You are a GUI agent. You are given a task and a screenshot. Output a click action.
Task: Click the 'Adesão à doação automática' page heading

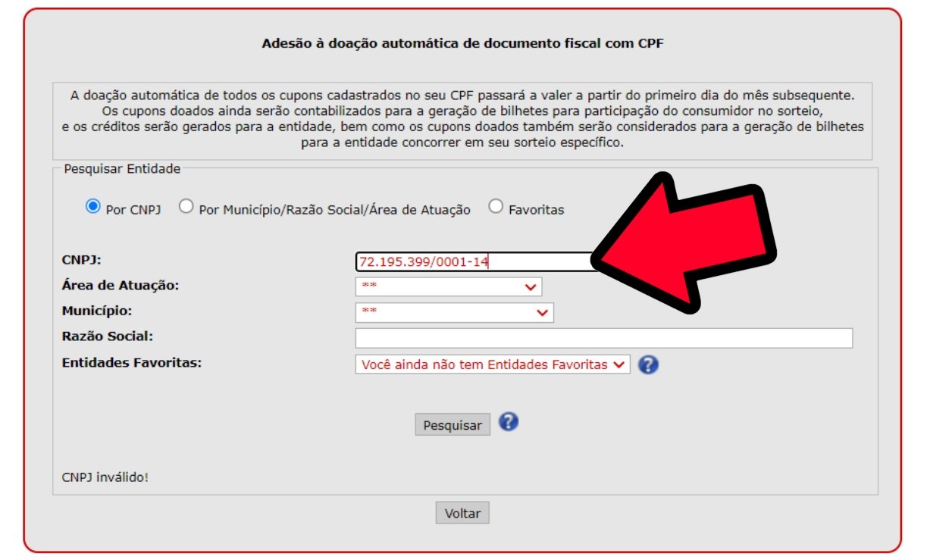coord(463,43)
